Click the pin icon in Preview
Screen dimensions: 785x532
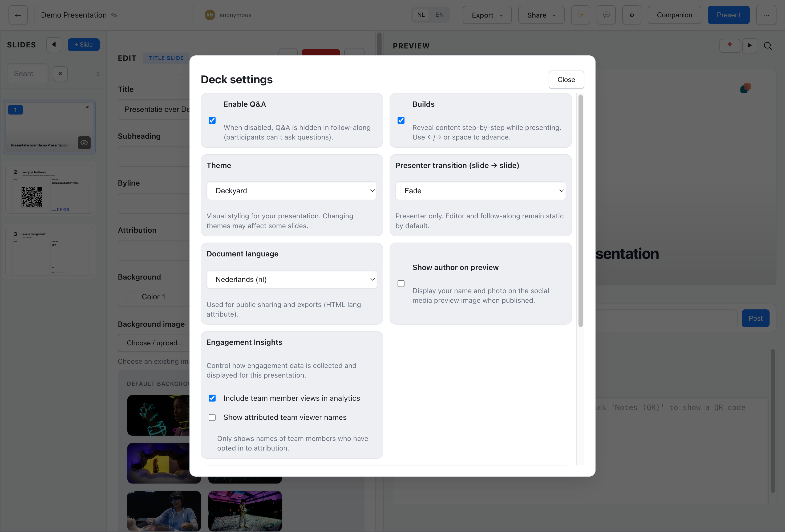(730, 46)
